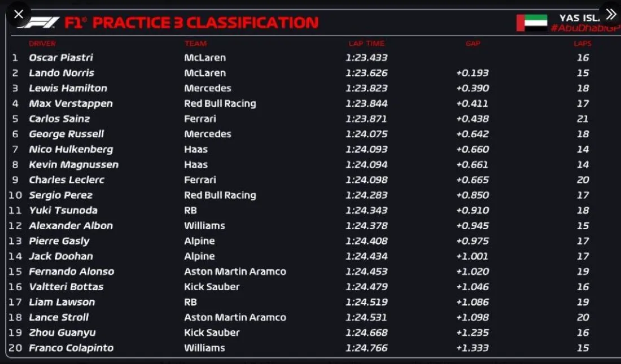The image size is (621, 364).
Task: Select the Kick Sauber team for Valtteri Bottas
Action: coord(212,287)
